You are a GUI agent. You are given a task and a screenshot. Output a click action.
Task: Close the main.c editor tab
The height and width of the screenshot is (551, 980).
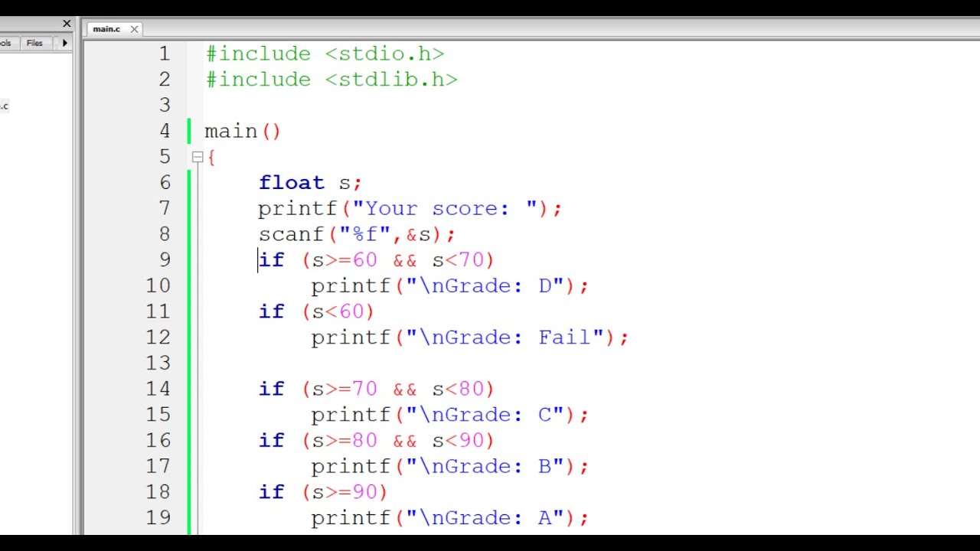[x=134, y=29]
